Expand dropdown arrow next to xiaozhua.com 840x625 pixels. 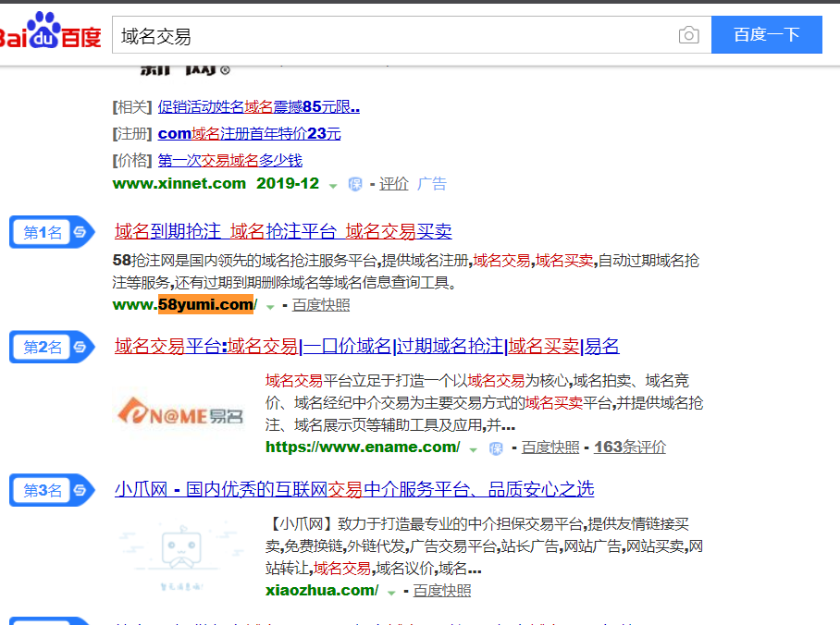coord(391,593)
